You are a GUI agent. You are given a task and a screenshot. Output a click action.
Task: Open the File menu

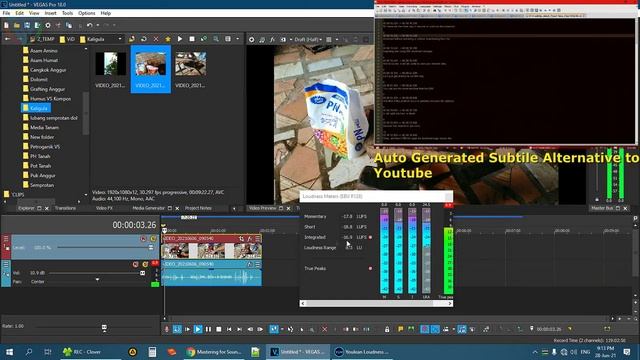pyautogui.click(x=6, y=13)
